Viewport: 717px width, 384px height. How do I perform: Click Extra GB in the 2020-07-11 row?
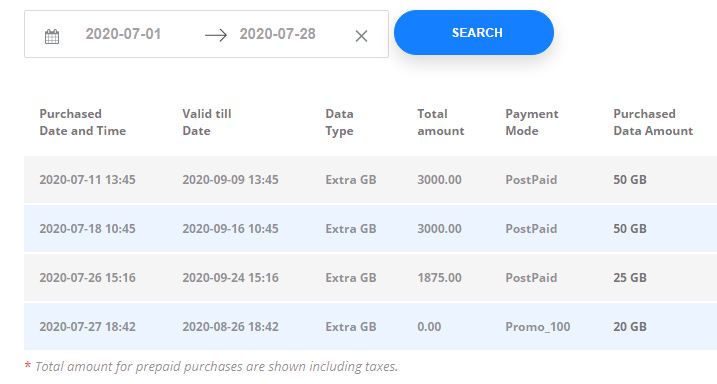tap(351, 180)
